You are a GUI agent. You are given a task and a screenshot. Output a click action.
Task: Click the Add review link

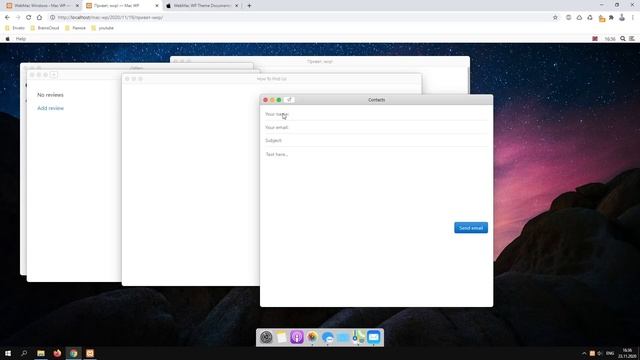click(51, 108)
